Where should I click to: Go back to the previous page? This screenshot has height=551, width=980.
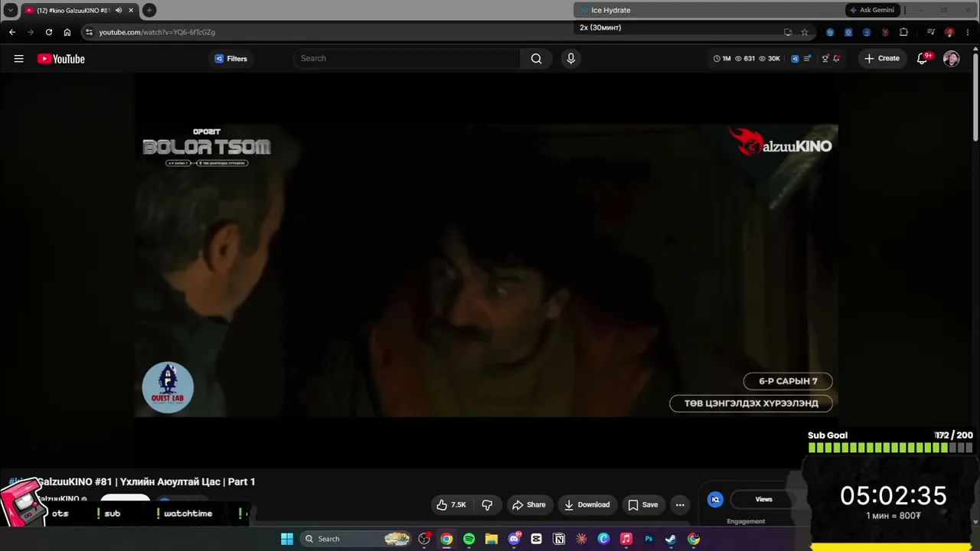click(12, 32)
